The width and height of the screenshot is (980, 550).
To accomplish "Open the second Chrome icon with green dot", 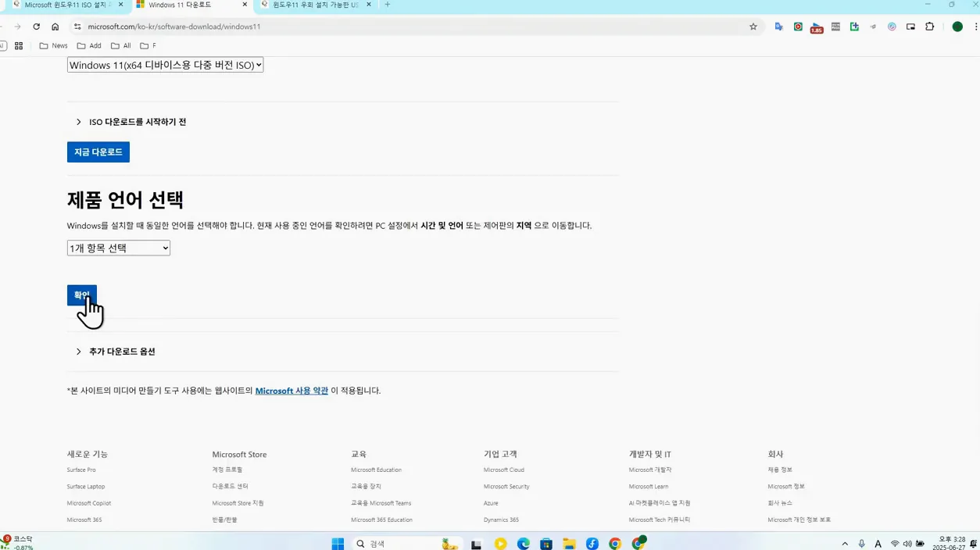I will click(638, 543).
